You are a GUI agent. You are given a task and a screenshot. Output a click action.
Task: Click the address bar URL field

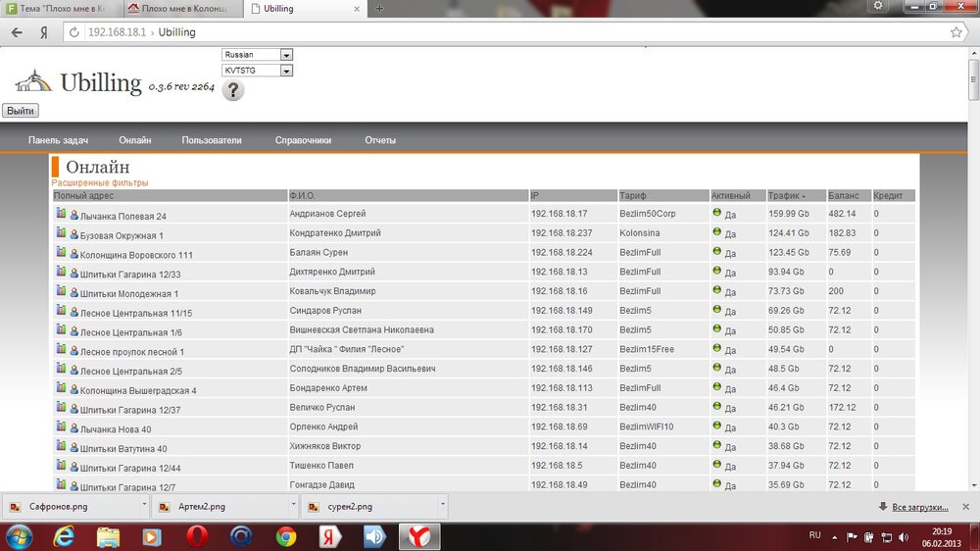[513, 32]
